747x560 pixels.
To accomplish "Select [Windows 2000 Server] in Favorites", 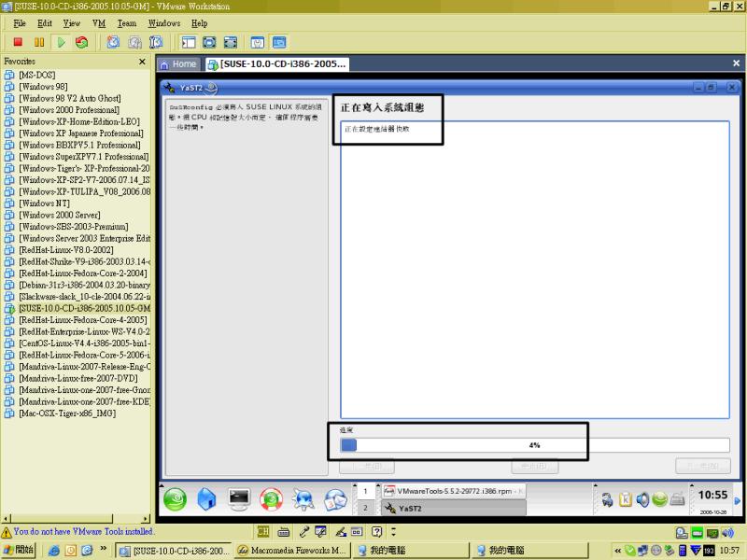I will 60,215.
